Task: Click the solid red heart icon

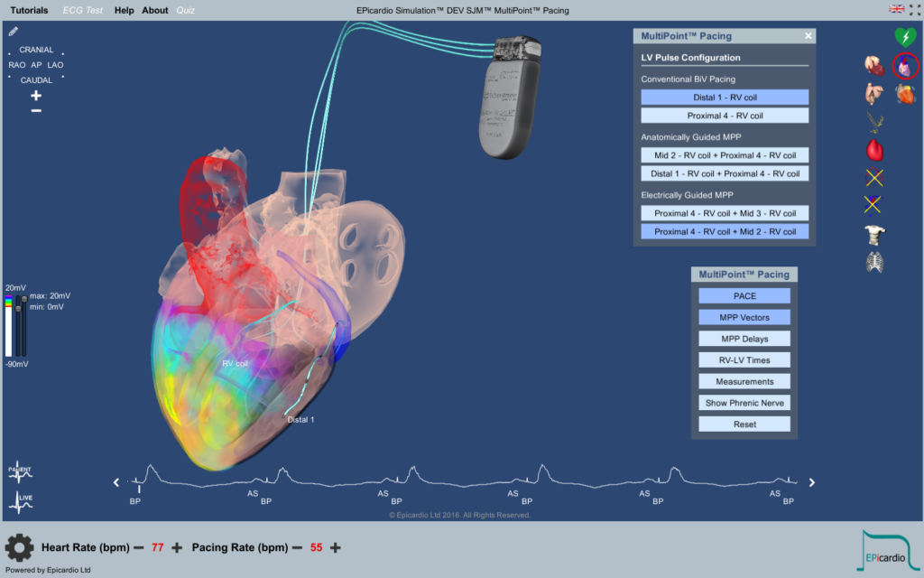Action: pos(874,150)
